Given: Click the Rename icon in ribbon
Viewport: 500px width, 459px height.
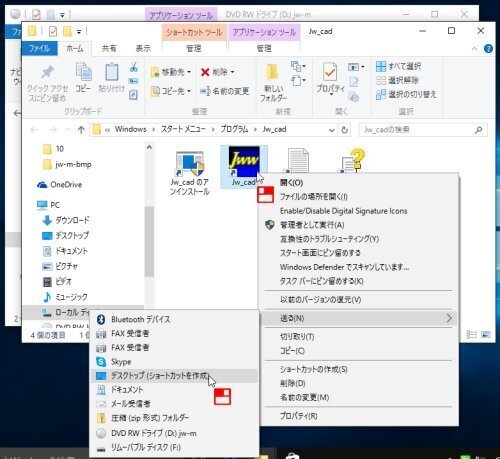Looking at the screenshot, I should pyautogui.click(x=205, y=91).
